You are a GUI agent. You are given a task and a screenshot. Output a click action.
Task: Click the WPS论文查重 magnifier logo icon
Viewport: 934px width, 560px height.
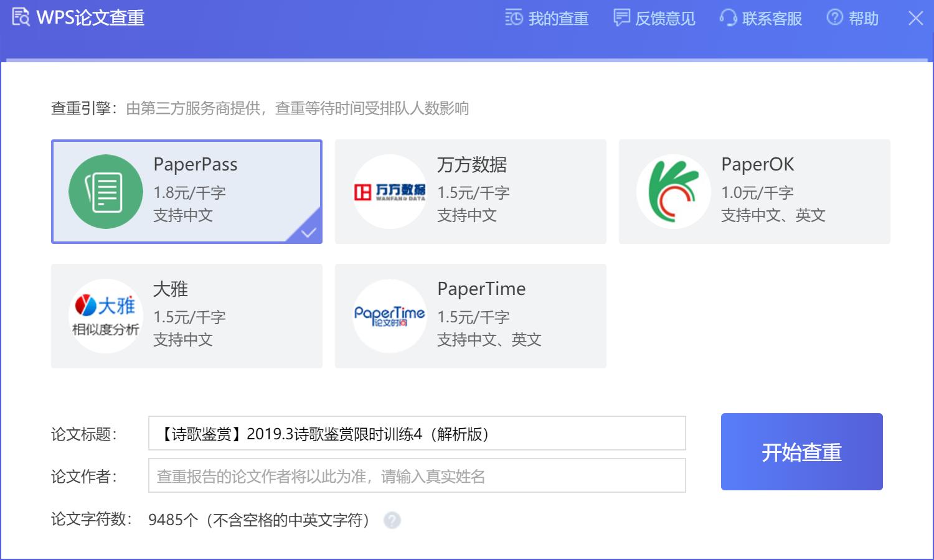21,17
